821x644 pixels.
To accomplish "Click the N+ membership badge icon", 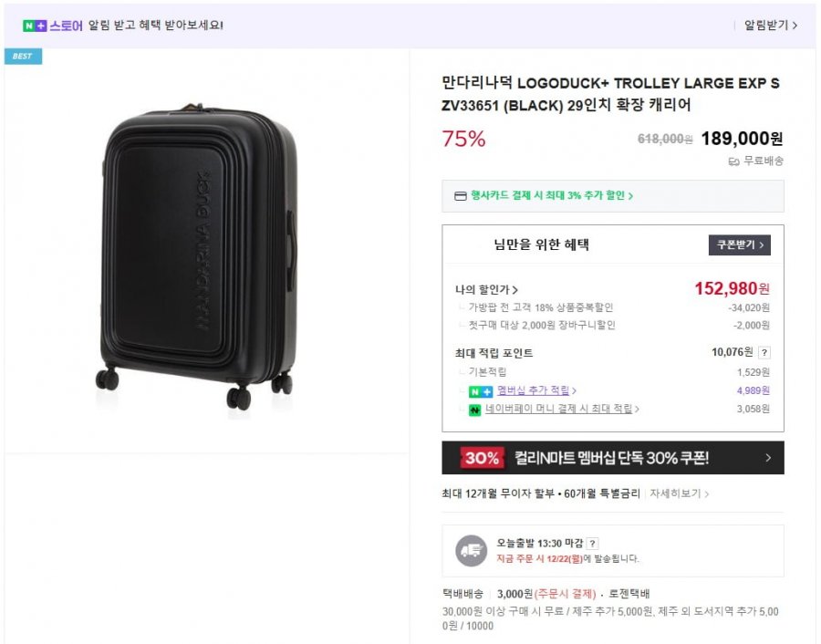I will coord(481,391).
